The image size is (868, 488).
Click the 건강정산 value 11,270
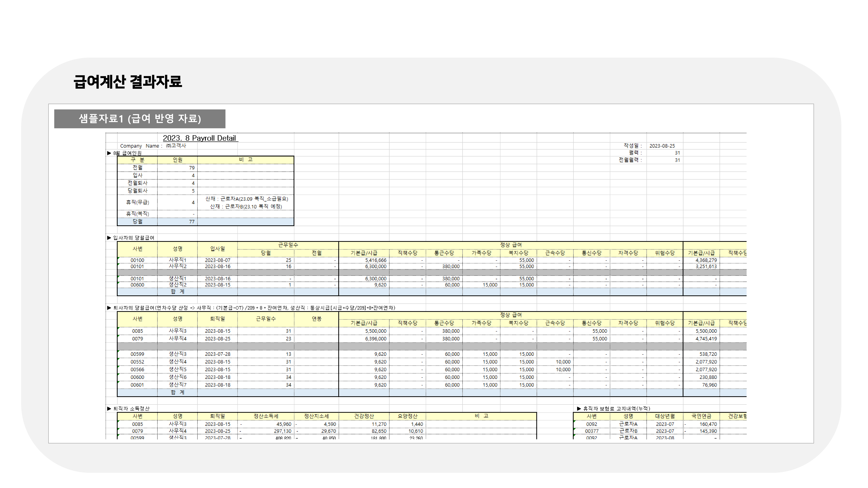(x=379, y=424)
